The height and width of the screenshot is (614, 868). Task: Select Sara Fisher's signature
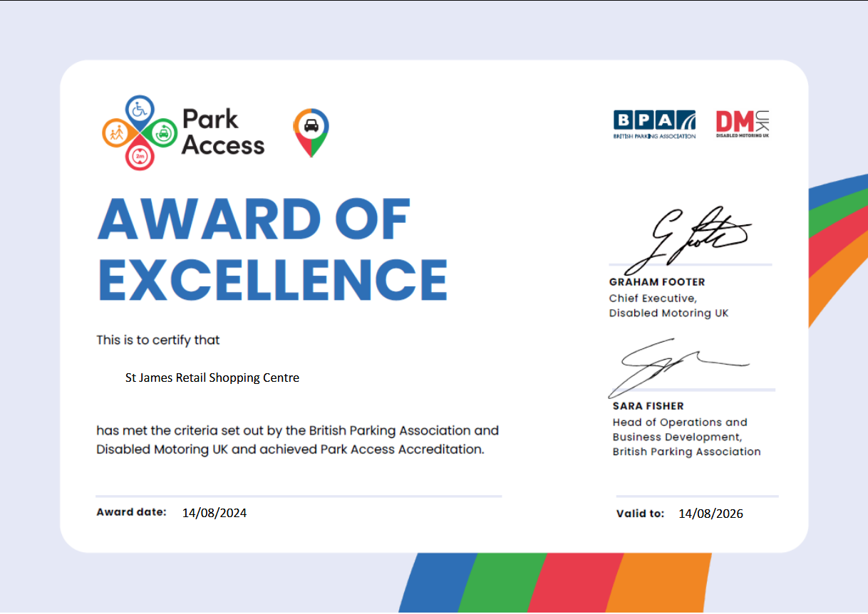677,367
